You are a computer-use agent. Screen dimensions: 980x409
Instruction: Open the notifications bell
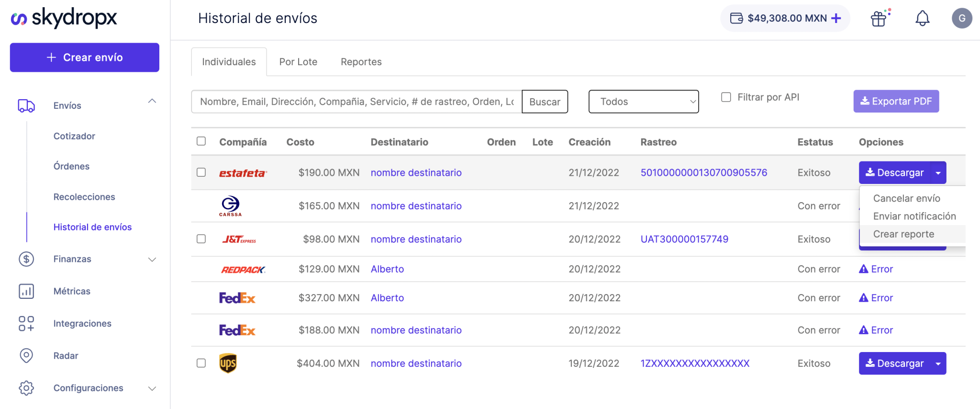[x=922, y=19]
